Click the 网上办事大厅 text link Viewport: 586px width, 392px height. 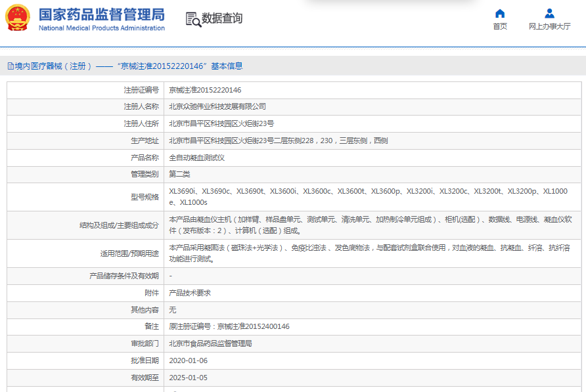[549, 26]
